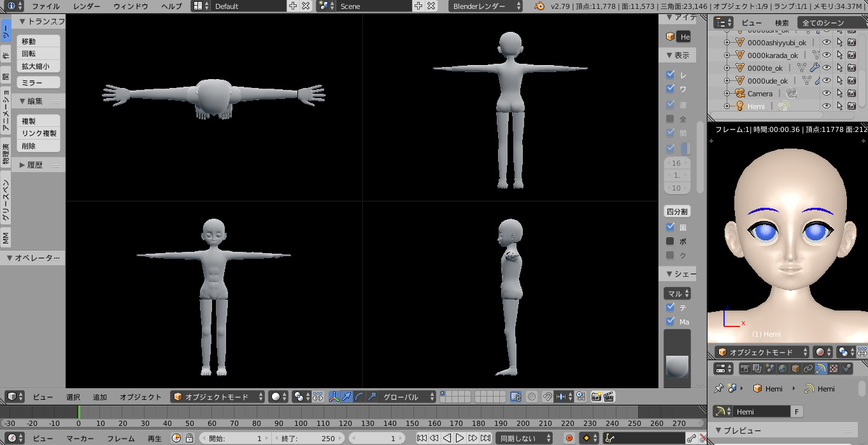Click the リンク複製 button

pos(38,133)
